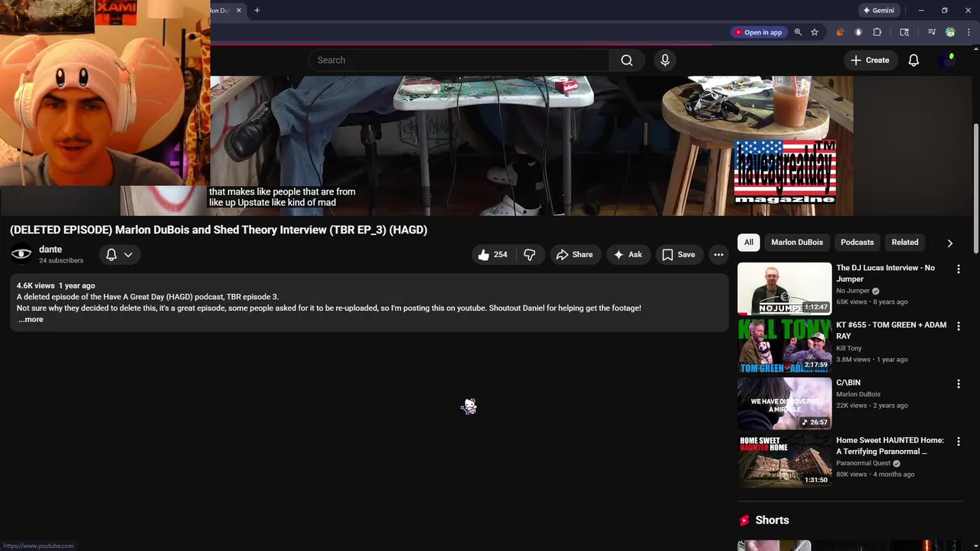Click the orange extension icon

840,32
